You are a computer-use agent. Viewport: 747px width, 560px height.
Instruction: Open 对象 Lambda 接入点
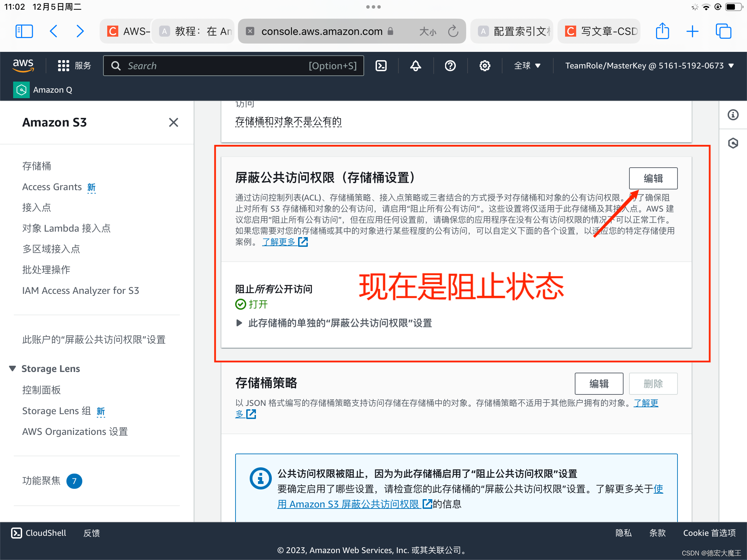[66, 228]
